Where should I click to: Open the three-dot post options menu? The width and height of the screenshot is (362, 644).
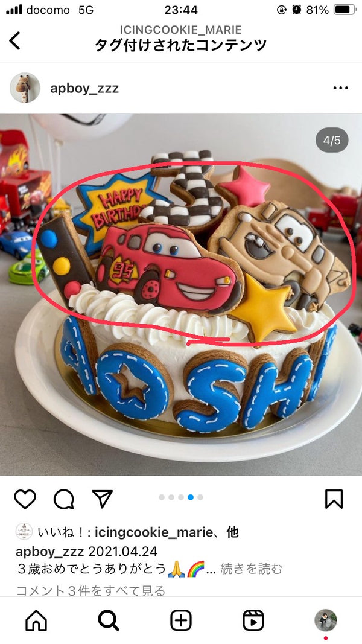click(341, 88)
